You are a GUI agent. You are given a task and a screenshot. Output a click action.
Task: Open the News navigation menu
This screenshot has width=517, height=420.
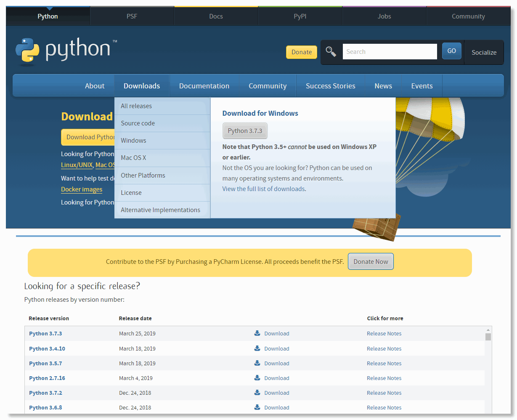point(383,86)
